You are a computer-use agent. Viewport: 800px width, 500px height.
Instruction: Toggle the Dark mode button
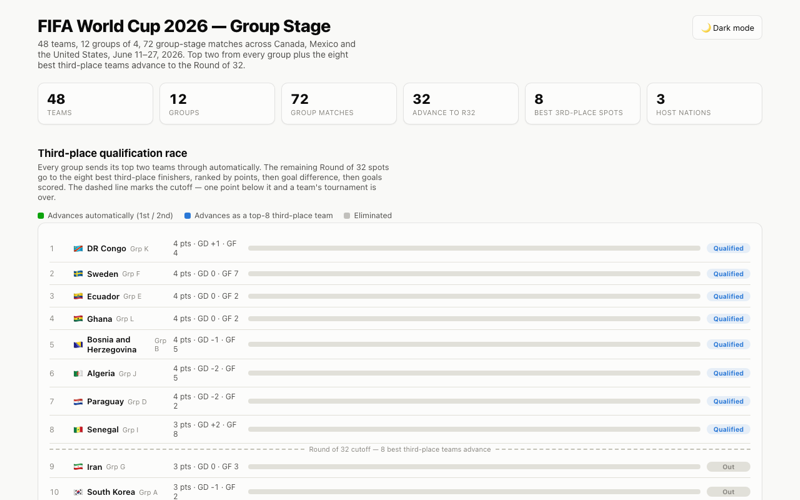(727, 28)
